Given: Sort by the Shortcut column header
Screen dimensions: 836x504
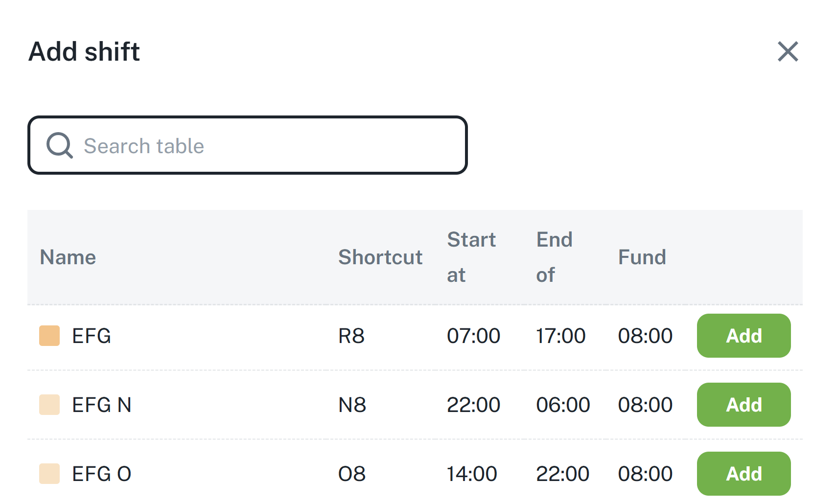Looking at the screenshot, I should point(380,257).
